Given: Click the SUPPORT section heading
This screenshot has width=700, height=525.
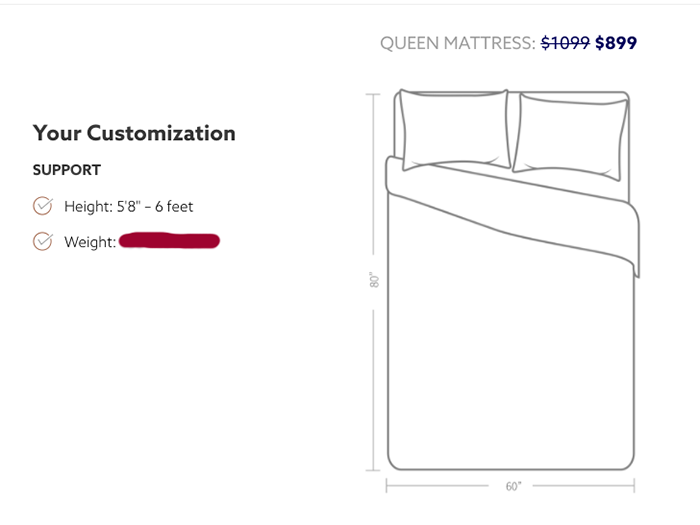Looking at the screenshot, I should pyautogui.click(x=67, y=170).
